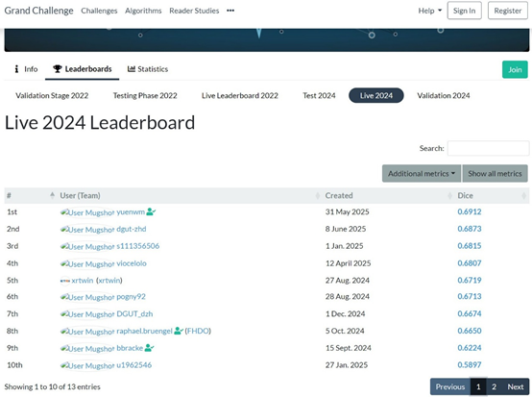Focus the leaderboard Search input field

point(488,148)
